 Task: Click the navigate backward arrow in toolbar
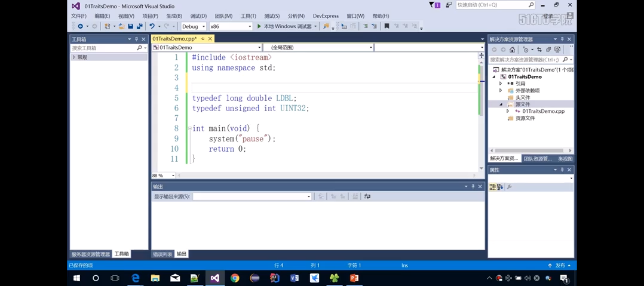(81, 26)
